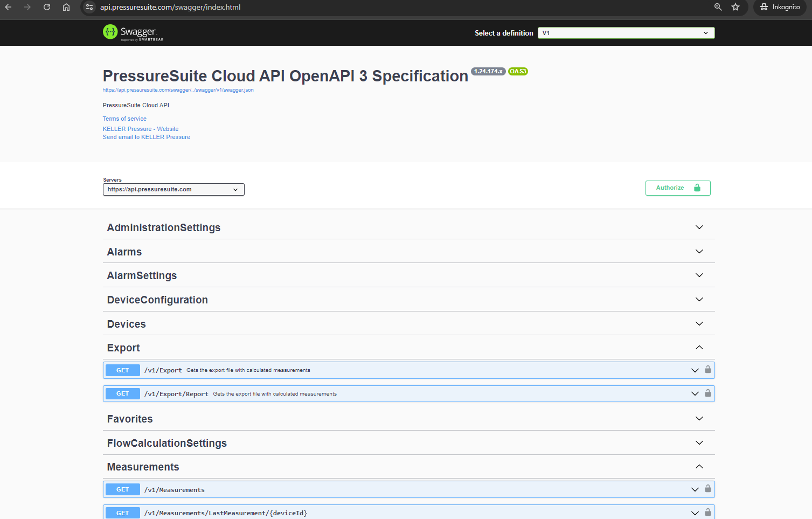
Task: Expand the AlarmSettings section
Action: 699,275
